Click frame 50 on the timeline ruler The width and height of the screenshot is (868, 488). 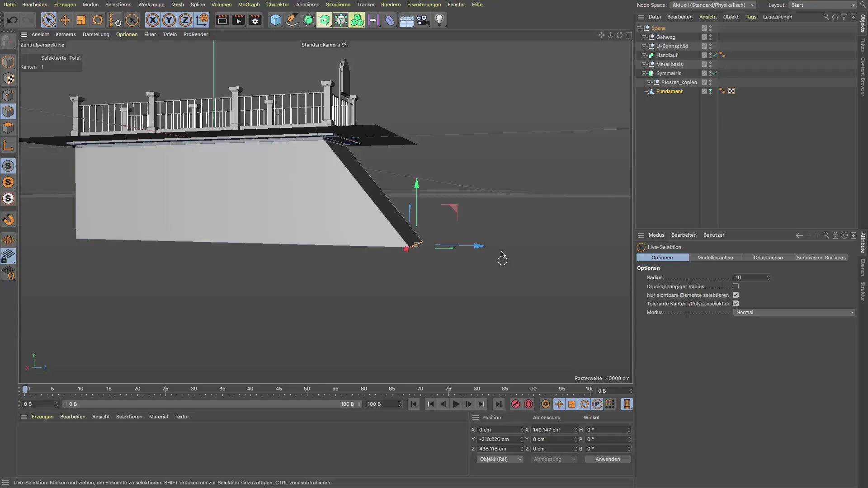pos(307,389)
